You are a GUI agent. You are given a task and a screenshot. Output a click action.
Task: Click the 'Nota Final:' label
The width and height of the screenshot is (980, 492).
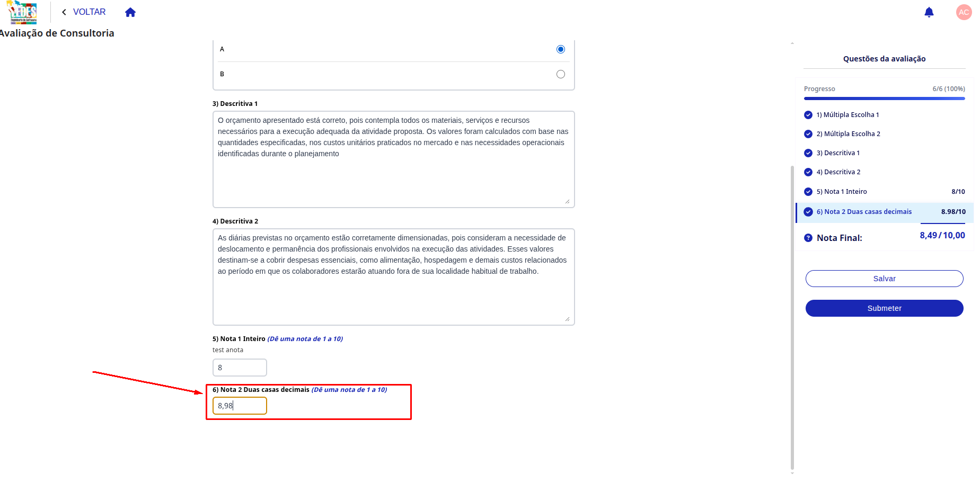tap(839, 238)
